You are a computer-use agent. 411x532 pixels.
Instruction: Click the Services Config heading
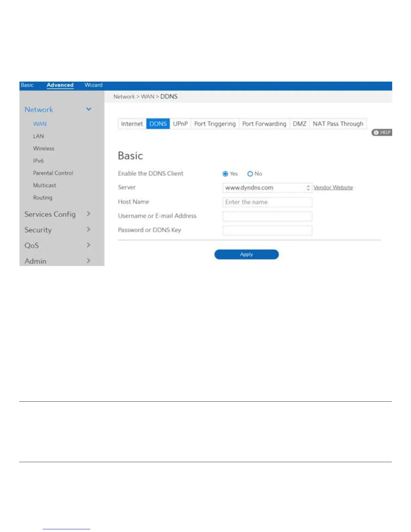pos(50,214)
